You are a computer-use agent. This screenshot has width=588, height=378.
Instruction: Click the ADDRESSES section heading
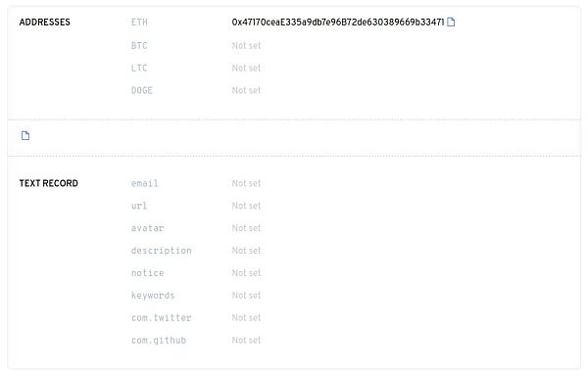tap(45, 23)
